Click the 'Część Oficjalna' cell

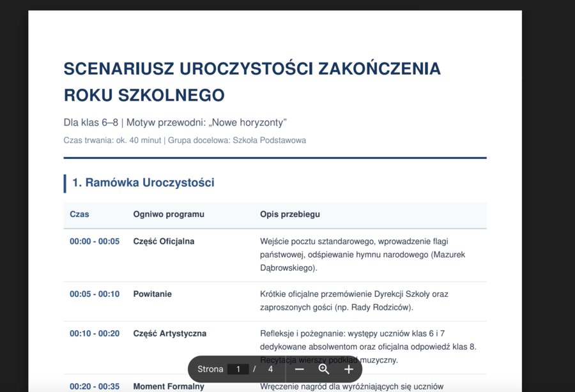pos(164,241)
